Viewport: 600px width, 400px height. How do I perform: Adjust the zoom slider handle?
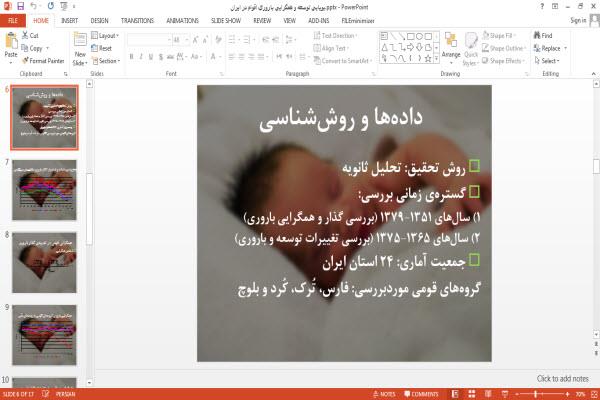click(x=535, y=394)
